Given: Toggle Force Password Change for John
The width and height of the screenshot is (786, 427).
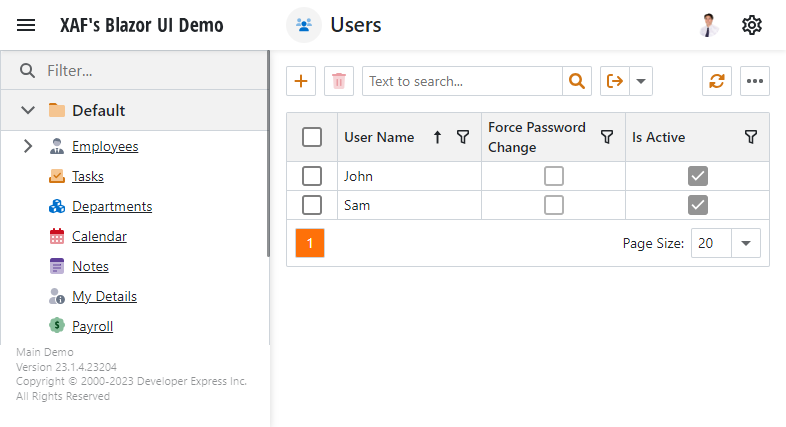Looking at the screenshot, I should pos(554,176).
